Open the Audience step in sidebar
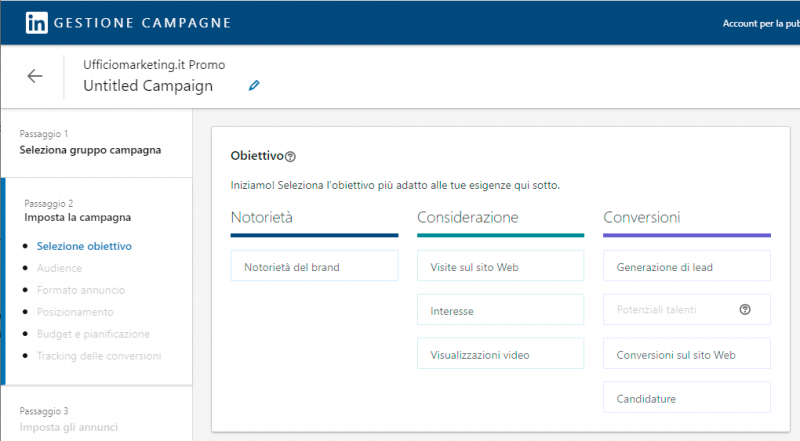The height and width of the screenshot is (441, 800). click(59, 268)
